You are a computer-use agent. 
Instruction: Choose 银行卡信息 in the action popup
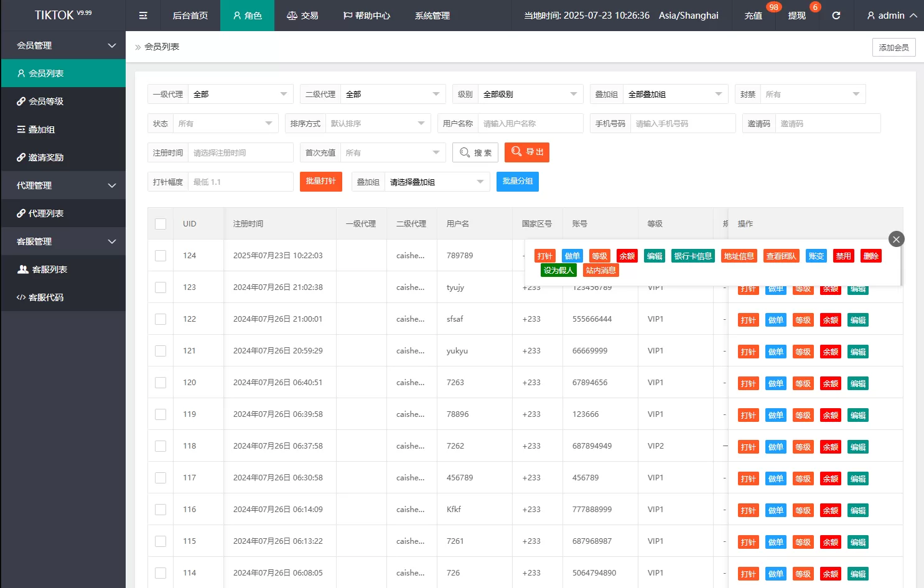[693, 256]
